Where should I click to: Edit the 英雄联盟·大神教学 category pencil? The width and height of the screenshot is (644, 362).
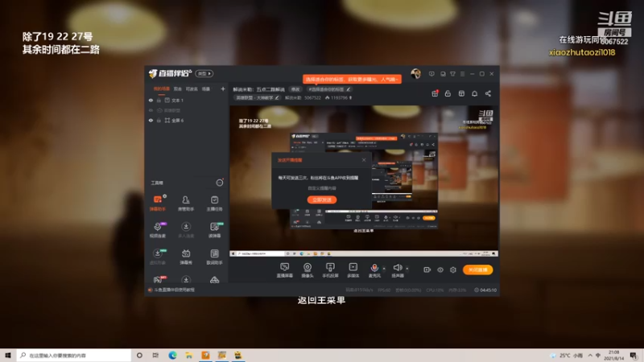point(277,97)
